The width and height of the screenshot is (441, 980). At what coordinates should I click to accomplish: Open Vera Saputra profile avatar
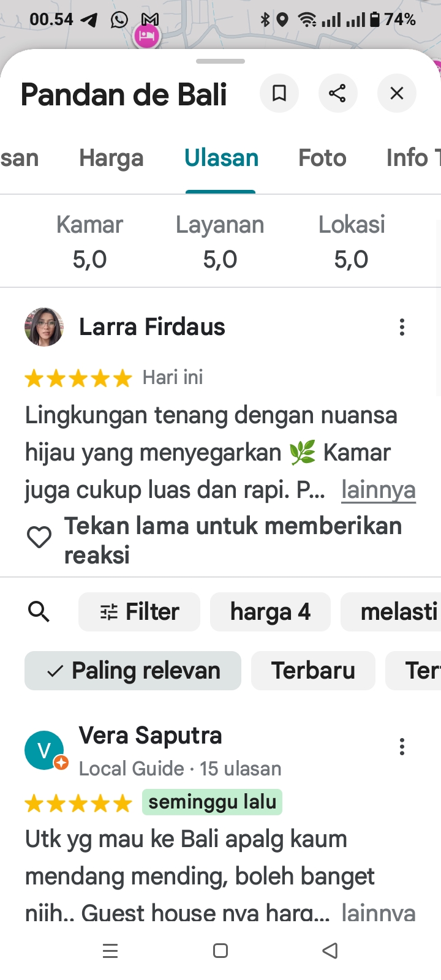[44, 750]
